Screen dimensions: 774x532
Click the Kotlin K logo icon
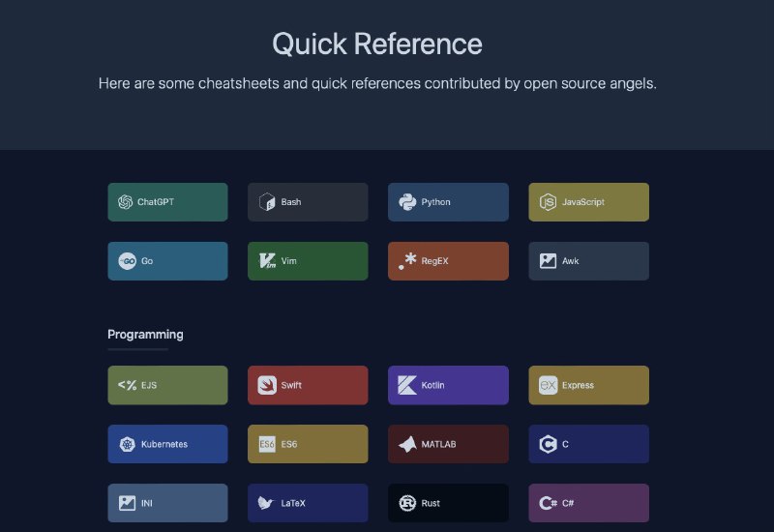tap(406, 385)
